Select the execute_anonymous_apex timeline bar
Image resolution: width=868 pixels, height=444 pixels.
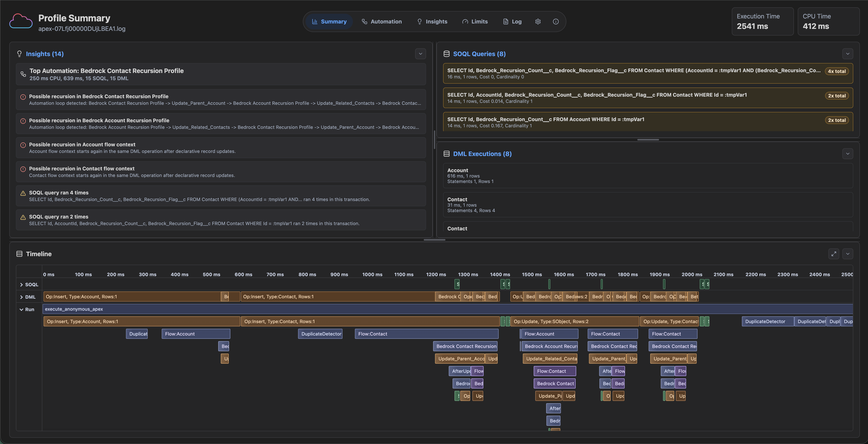[x=447, y=309]
